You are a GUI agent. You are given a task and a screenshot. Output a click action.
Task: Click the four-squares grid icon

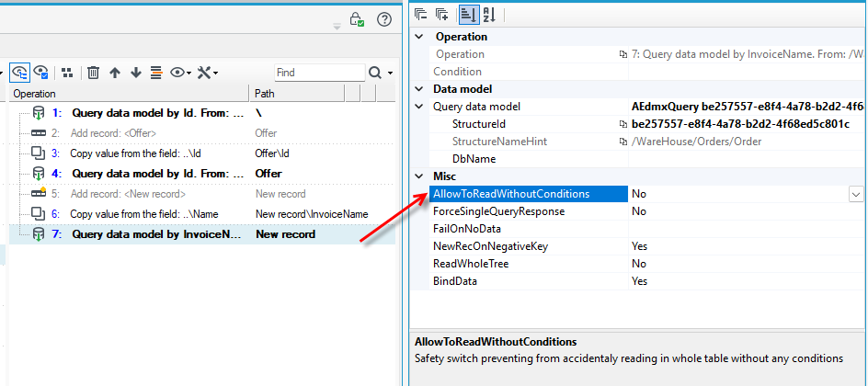click(x=67, y=73)
